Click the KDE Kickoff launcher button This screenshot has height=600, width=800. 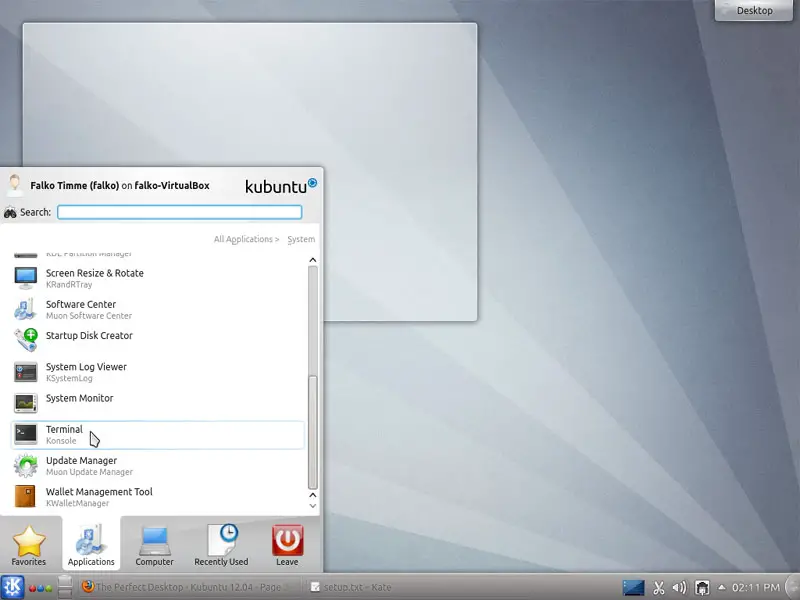[12, 587]
